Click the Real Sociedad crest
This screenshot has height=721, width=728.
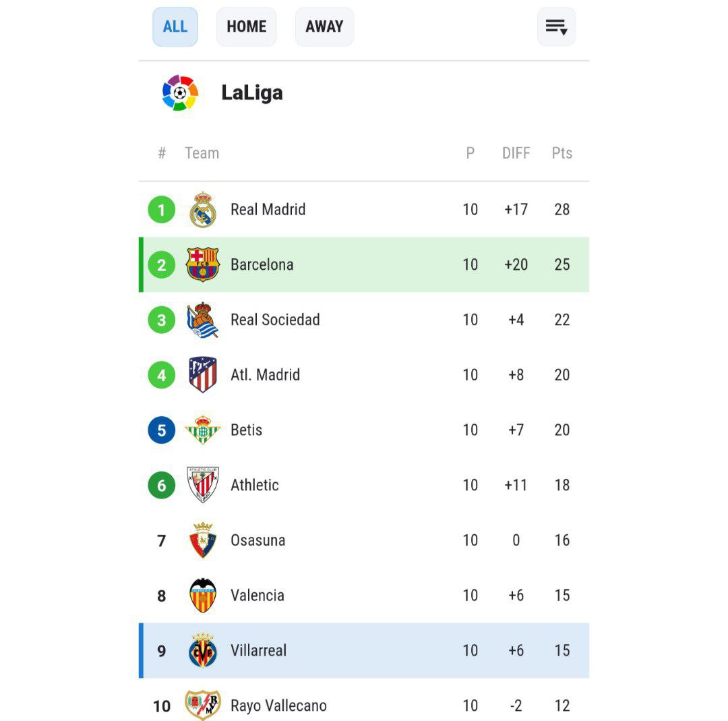[x=203, y=320]
